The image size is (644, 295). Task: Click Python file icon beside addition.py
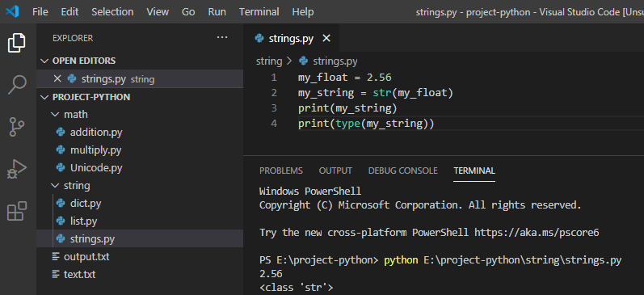61,133
